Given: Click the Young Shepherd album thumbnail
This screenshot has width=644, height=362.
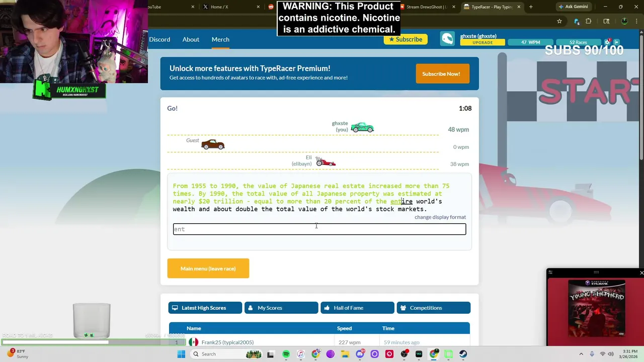Looking at the screenshot, I should (597, 308).
